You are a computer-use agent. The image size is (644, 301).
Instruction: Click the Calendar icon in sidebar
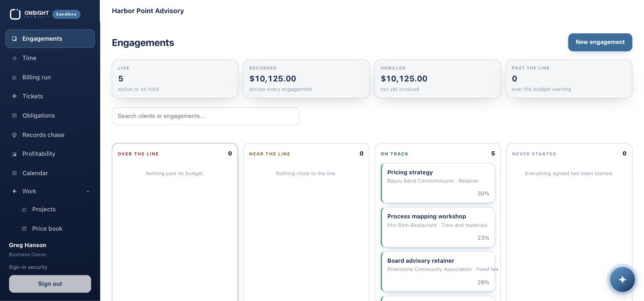pyautogui.click(x=14, y=173)
